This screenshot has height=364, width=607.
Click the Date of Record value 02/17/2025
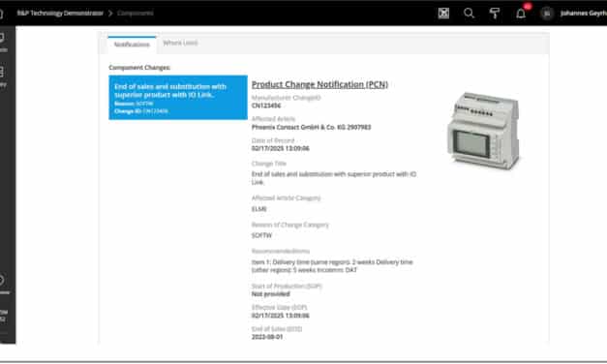pyautogui.click(x=281, y=148)
